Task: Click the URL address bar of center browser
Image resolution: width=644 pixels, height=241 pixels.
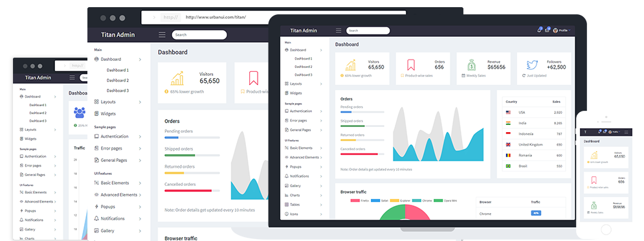Action: point(274,17)
